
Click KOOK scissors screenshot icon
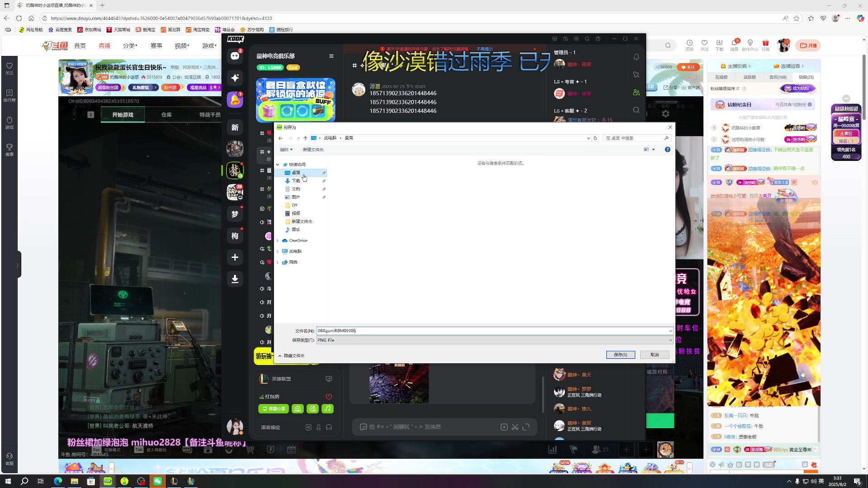coord(515,427)
